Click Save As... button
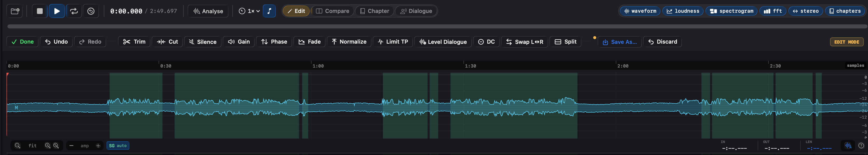 (x=620, y=42)
